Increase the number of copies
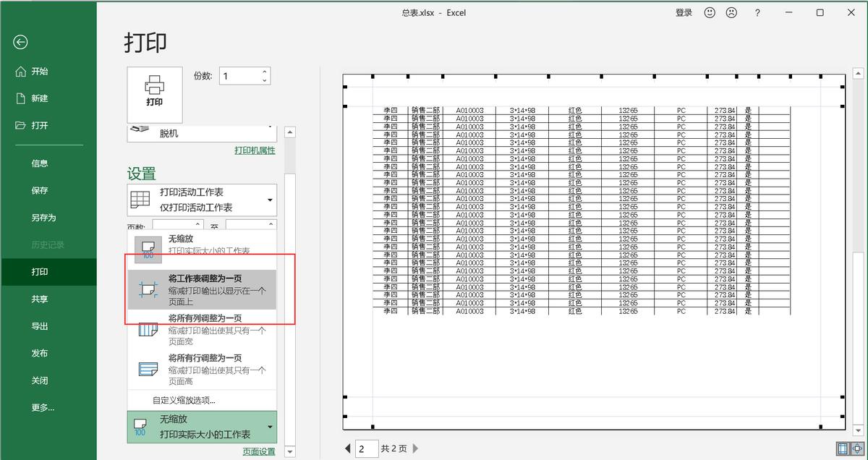 click(x=265, y=72)
